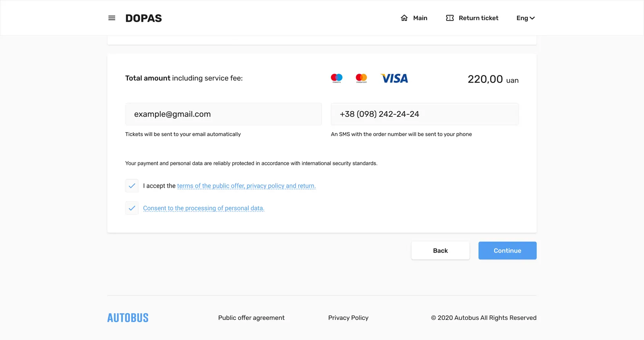Click the payment data protection notice text
The width and height of the screenshot is (644, 340).
coord(251,163)
